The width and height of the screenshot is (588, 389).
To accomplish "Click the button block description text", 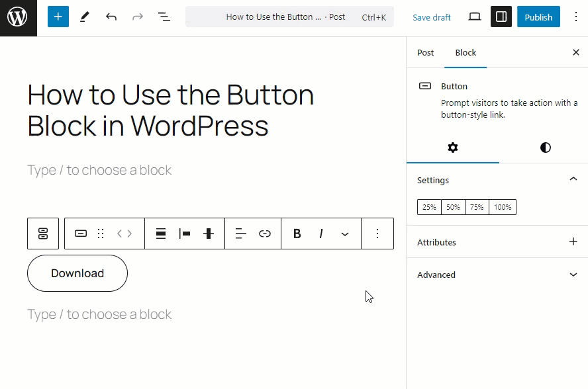I will pyautogui.click(x=509, y=108).
